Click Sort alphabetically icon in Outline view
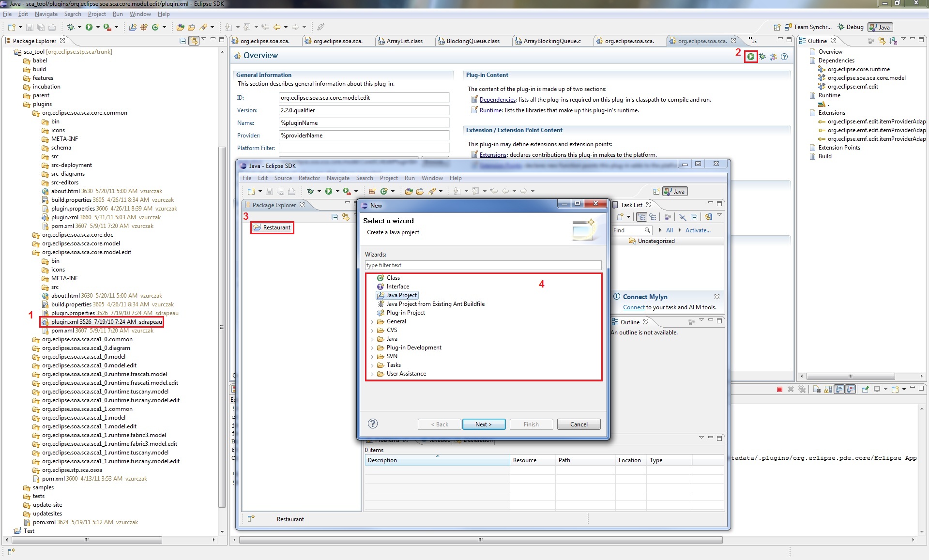The image size is (929, 560). (893, 41)
